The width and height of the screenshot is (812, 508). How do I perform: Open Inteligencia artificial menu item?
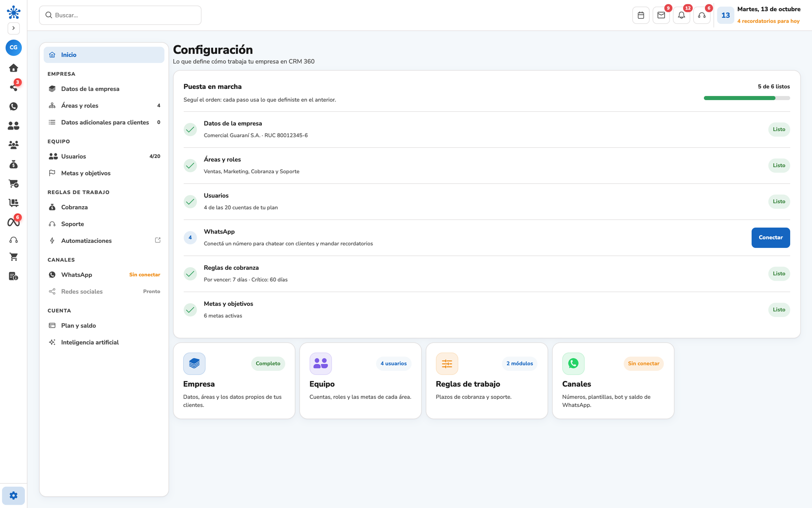[x=104, y=342]
